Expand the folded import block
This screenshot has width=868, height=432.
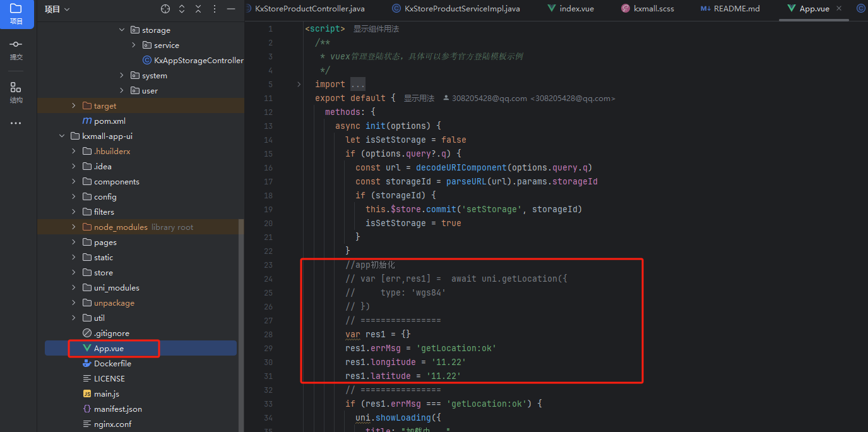click(358, 85)
